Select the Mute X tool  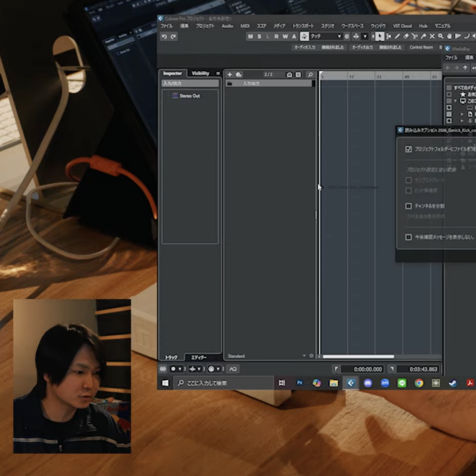click(432, 36)
